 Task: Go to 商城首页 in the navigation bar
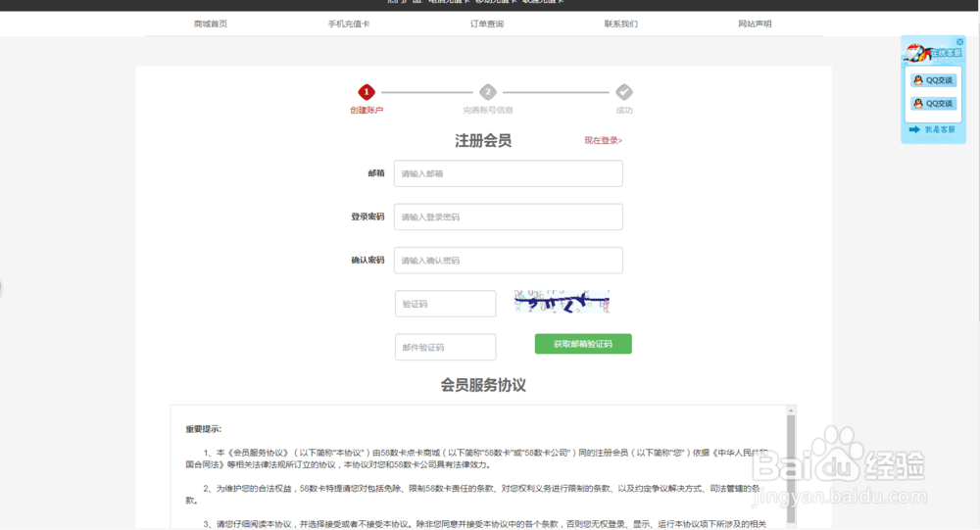pos(211,24)
